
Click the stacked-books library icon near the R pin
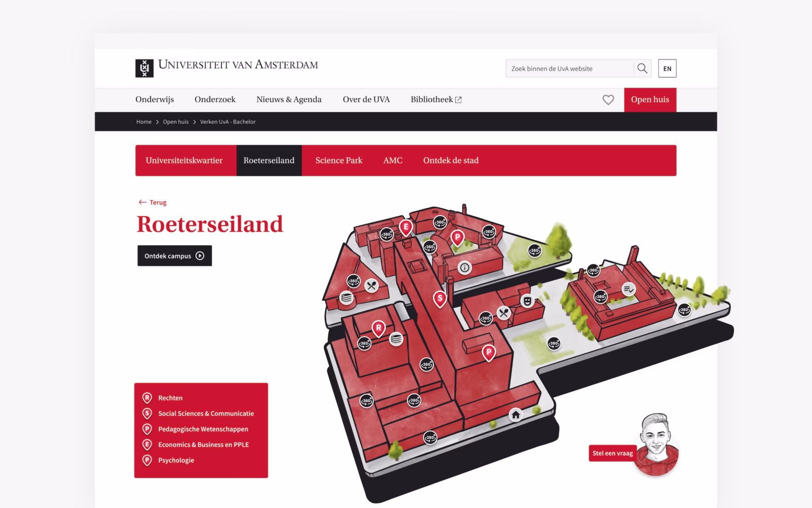coord(395,339)
